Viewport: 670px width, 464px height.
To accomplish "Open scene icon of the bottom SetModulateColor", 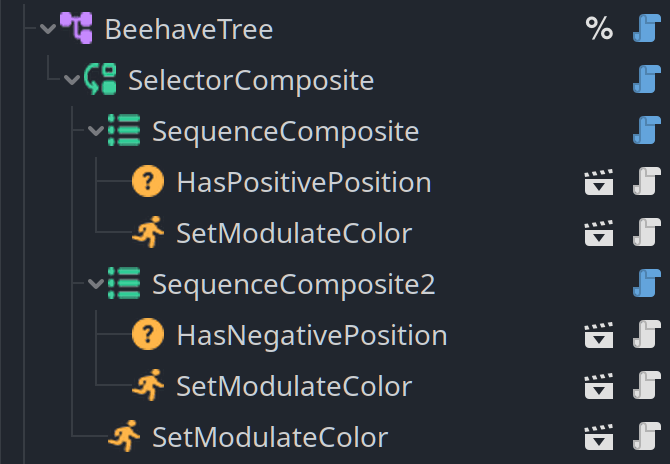I will (x=599, y=437).
